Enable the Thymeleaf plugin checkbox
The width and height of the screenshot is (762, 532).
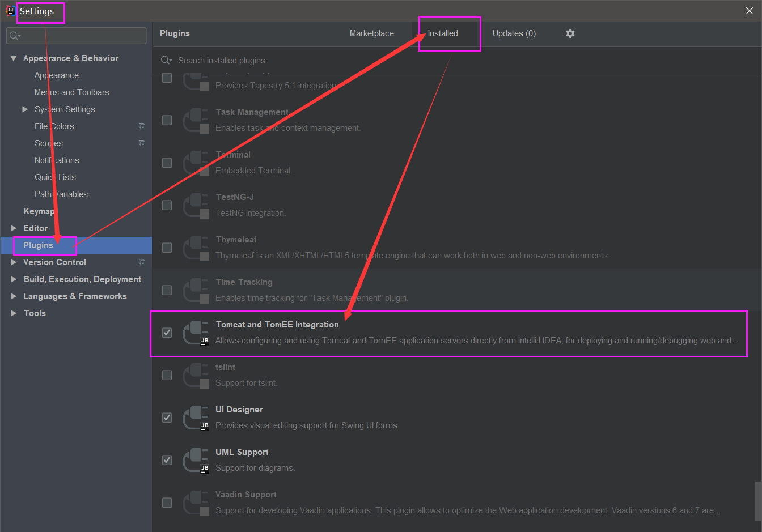(x=167, y=248)
